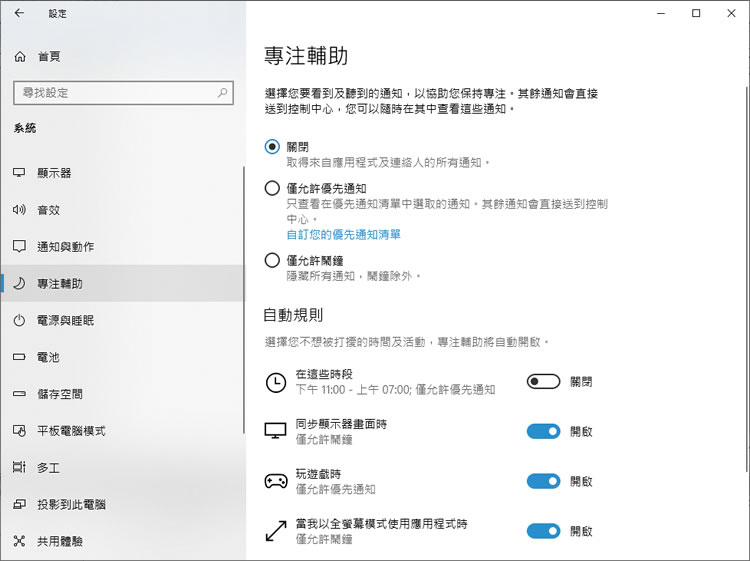This screenshot has width=750, height=561.
Task: Go to 多工 settings
Action: 122,467
